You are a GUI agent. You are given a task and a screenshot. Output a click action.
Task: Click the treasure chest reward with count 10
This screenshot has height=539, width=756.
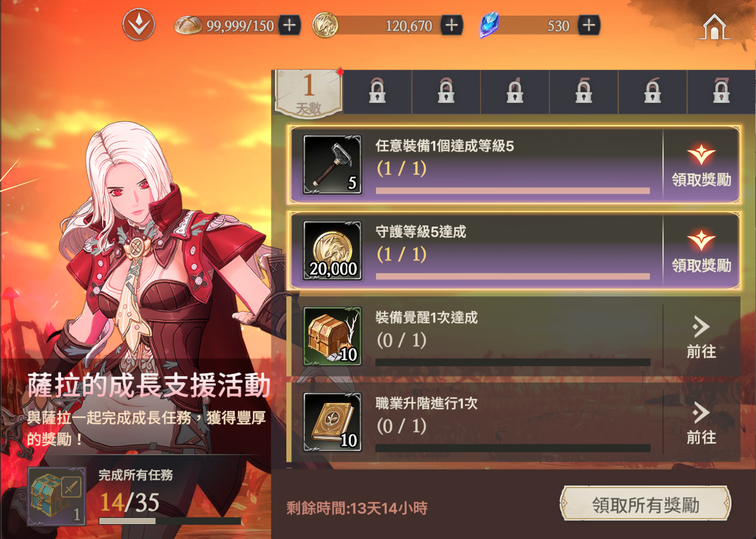[332, 336]
